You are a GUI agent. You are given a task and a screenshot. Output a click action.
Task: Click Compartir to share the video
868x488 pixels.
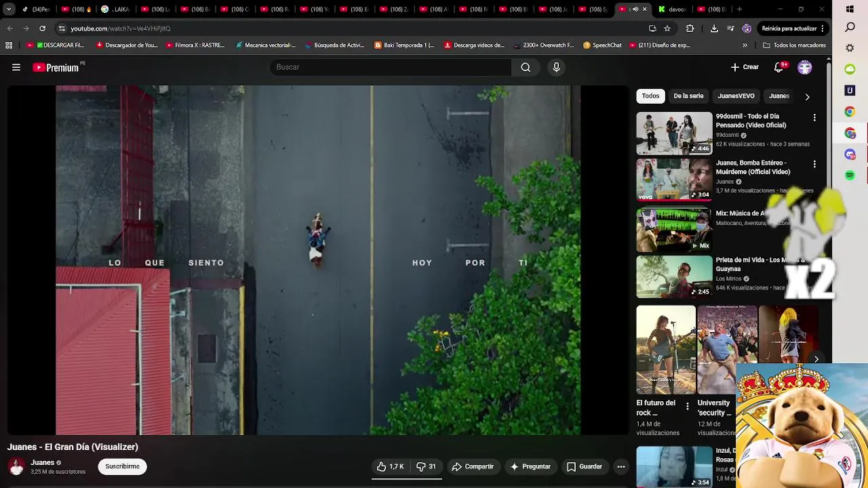[473, 466]
